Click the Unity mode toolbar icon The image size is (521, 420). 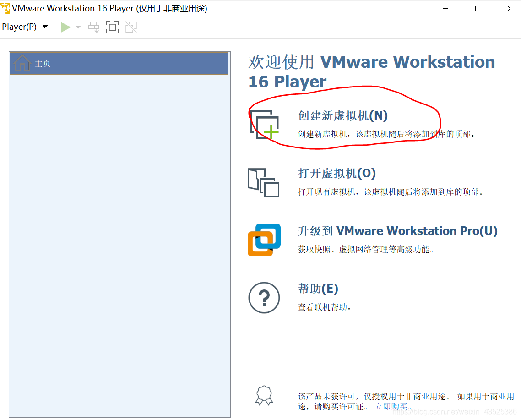131,27
